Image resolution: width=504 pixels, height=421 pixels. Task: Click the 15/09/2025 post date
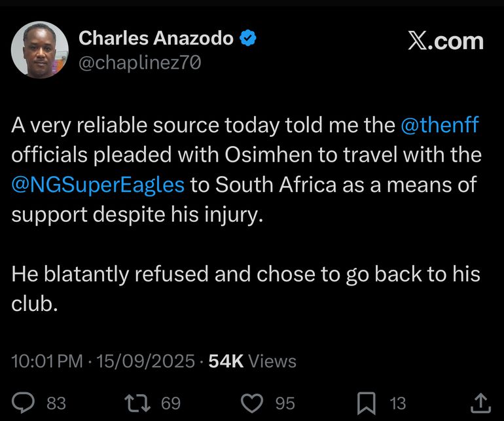pyautogui.click(x=145, y=361)
